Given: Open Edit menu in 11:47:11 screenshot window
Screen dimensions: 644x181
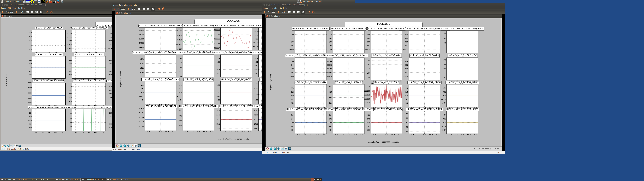Looking at the screenshot, I should (x=9, y=8).
